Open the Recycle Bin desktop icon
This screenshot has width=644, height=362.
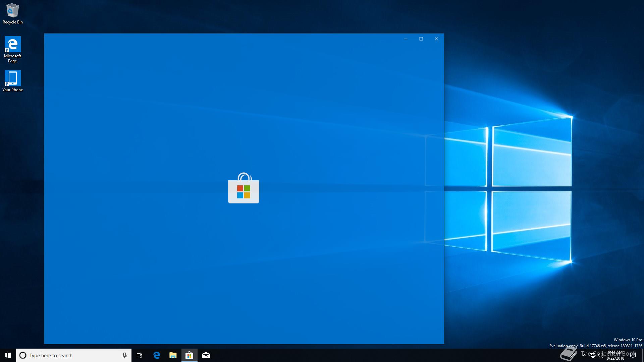[x=13, y=14]
